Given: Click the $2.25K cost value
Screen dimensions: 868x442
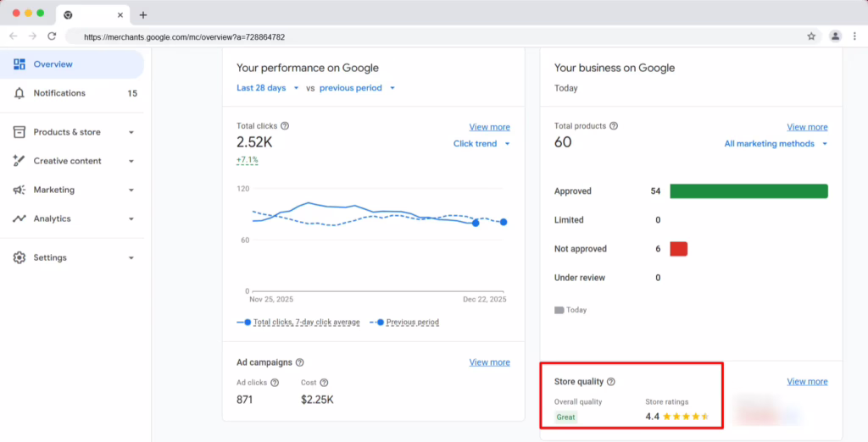Looking at the screenshot, I should (317, 400).
